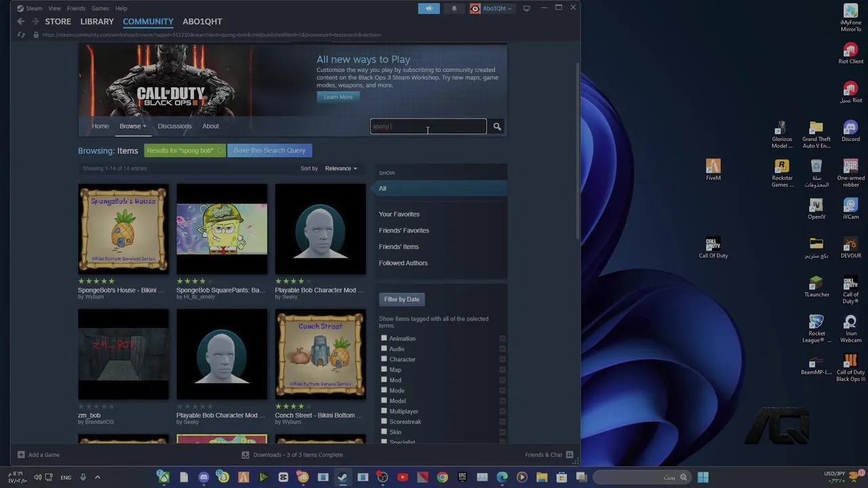Screen dimensions: 868x488
Task: Click the search magnifier button in Workshop
Action: point(497,127)
